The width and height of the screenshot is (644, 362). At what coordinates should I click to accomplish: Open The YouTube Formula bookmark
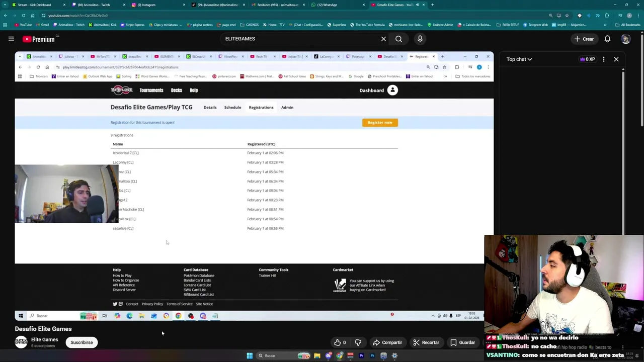(x=367, y=25)
